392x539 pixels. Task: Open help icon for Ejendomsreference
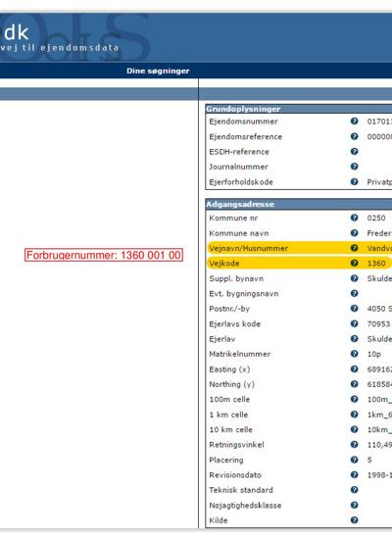coord(354,136)
